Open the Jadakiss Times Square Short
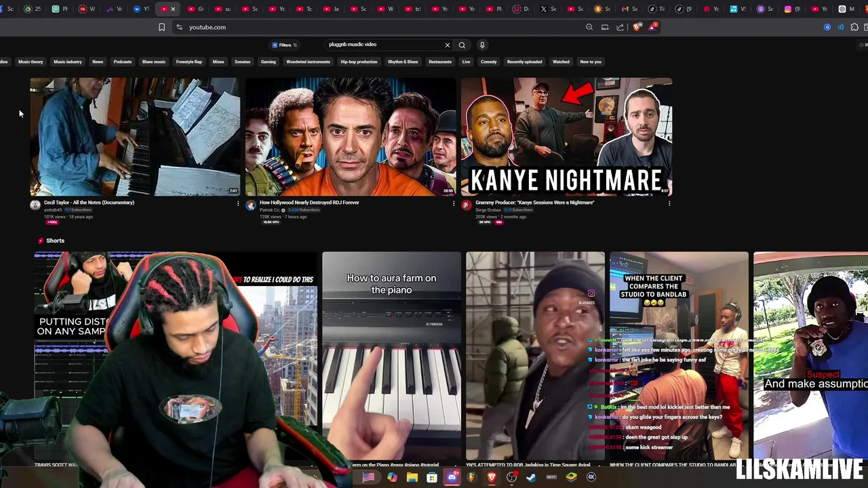868x488 pixels. click(535, 356)
